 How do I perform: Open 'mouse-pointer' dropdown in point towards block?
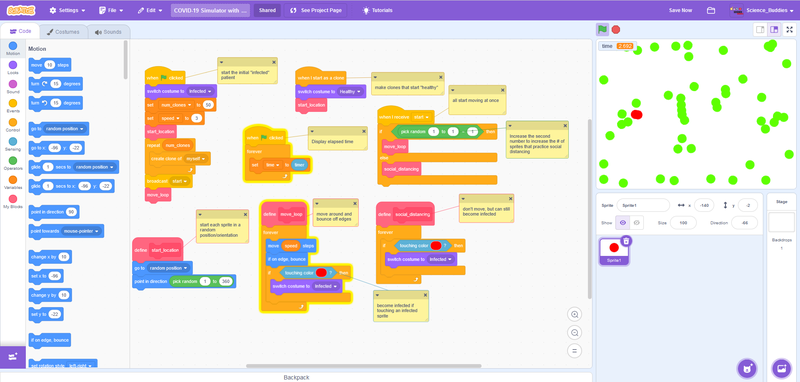81,231
